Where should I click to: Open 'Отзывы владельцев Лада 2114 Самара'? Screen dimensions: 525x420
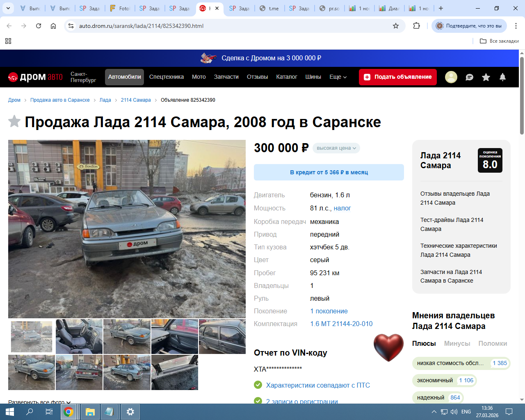click(455, 198)
